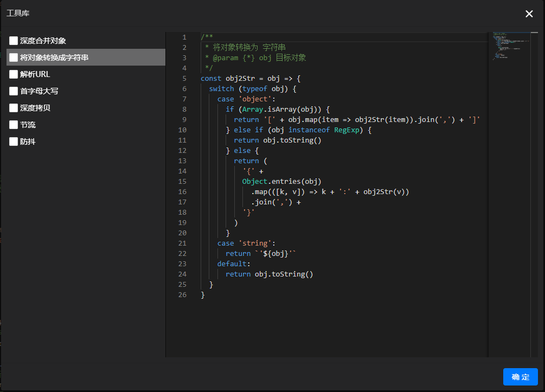
Task: Tick the 深度拷贝 checkbox
Action: pyautogui.click(x=14, y=108)
